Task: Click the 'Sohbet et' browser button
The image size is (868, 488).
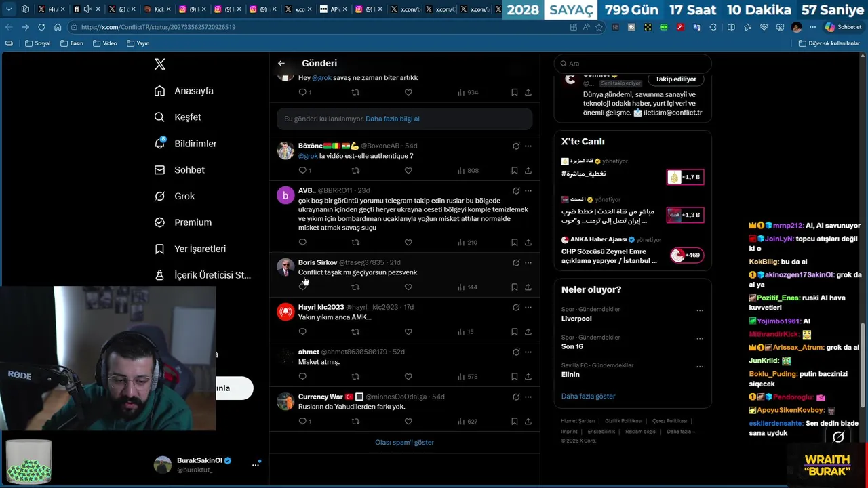Action: tap(843, 27)
